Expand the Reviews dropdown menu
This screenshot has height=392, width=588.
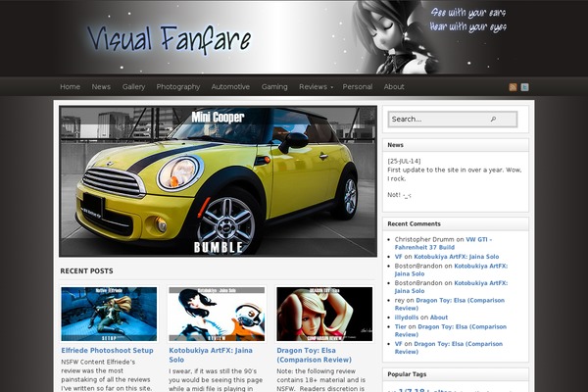click(316, 86)
